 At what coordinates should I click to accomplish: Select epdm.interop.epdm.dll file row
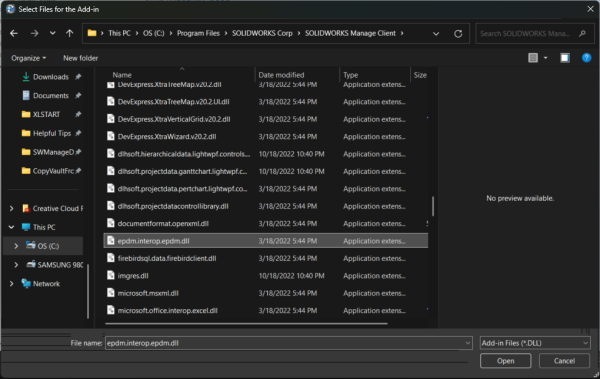click(x=266, y=241)
